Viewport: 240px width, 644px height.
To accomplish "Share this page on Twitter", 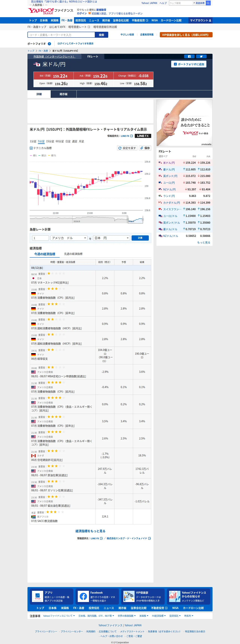I will coord(201,57).
